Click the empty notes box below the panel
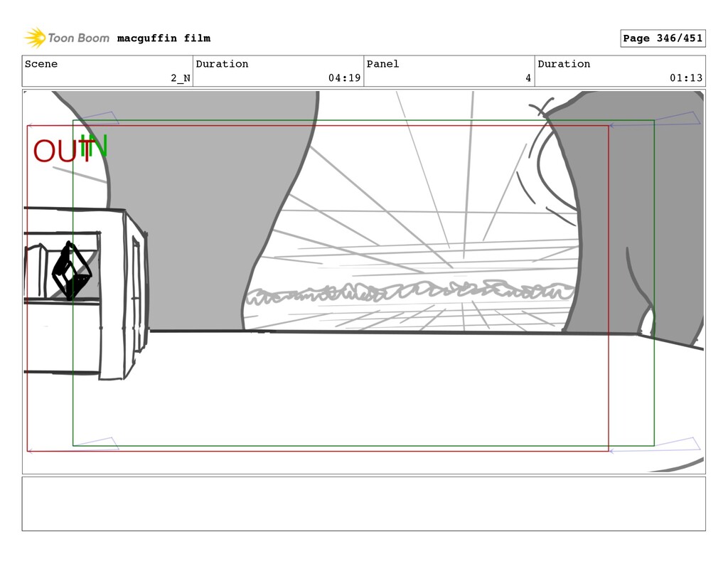The image size is (728, 564). (x=363, y=504)
